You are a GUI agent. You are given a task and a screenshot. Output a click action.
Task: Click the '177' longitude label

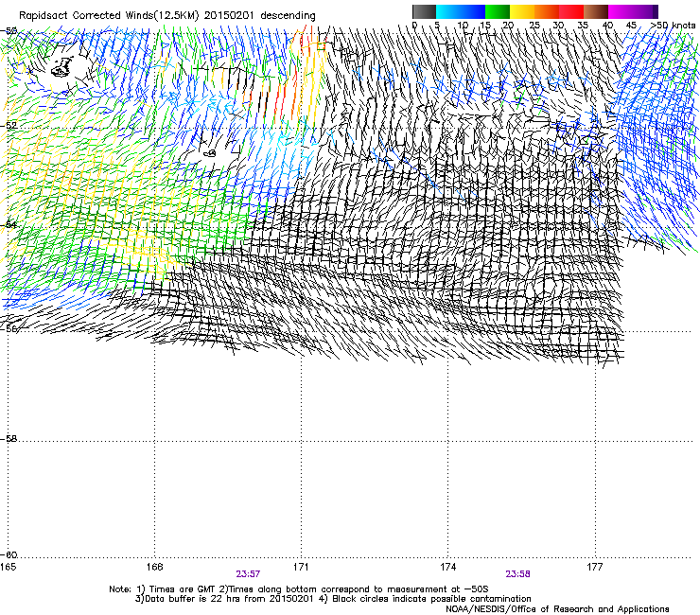pyautogui.click(x=595, y=567)
